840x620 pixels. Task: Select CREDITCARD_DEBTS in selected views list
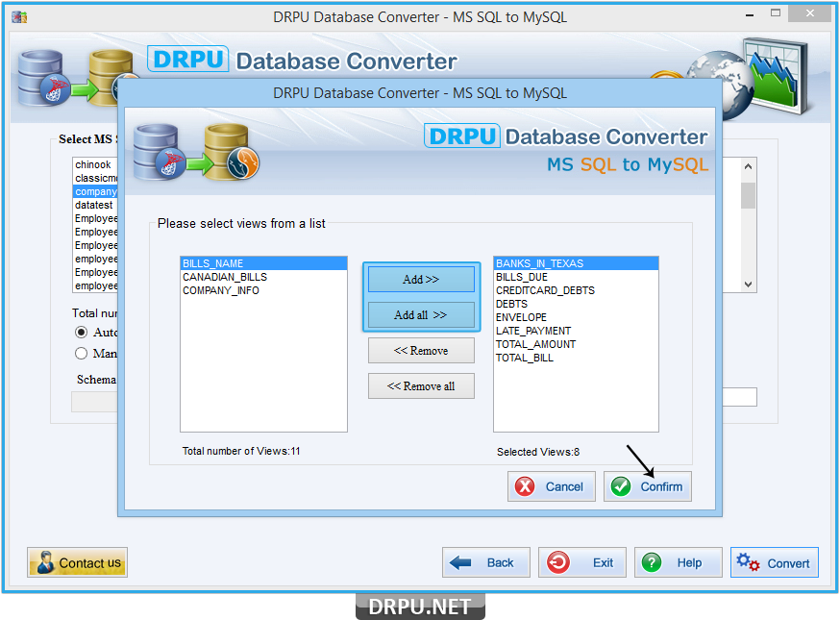pos(576,290)
